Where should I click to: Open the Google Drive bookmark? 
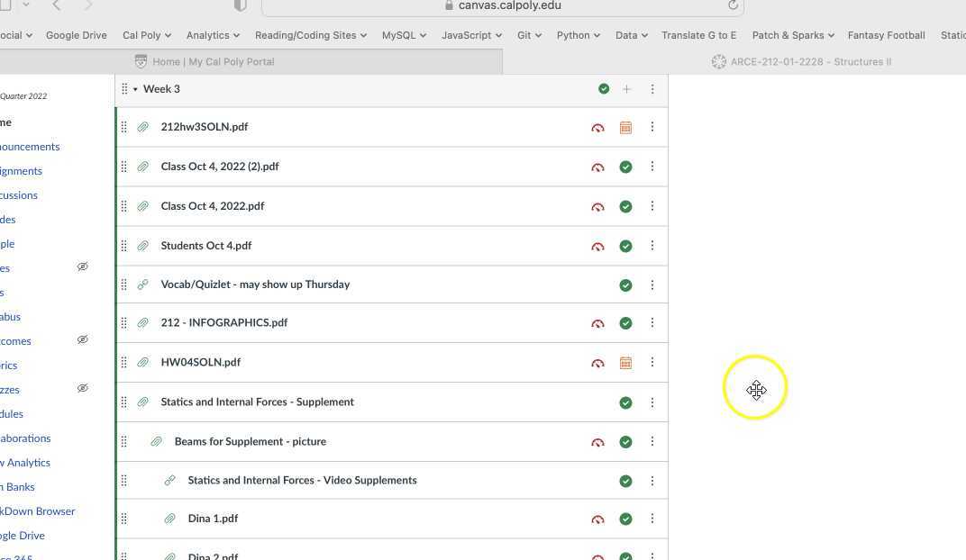pyautogui.click(x=76, y=35)
